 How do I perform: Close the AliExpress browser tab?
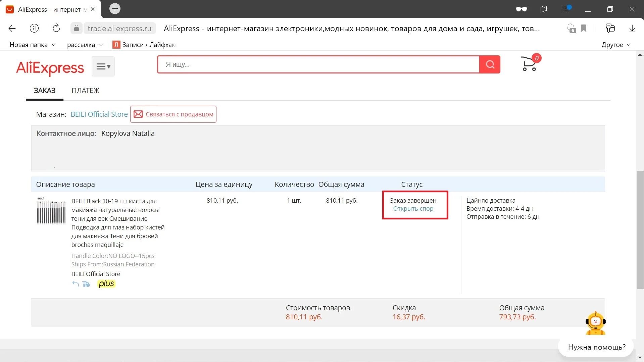click(x=93, y=9)
